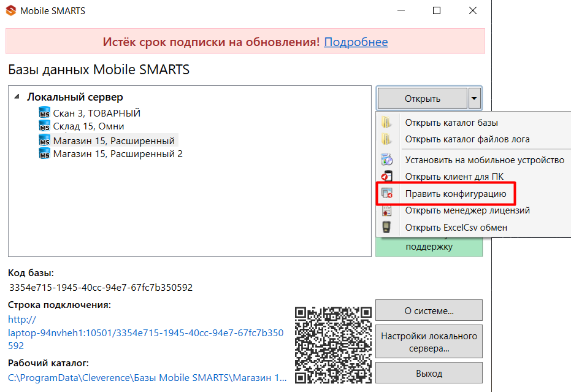
Task: Select the Локальный сервер label
Action: coord(75,97)
